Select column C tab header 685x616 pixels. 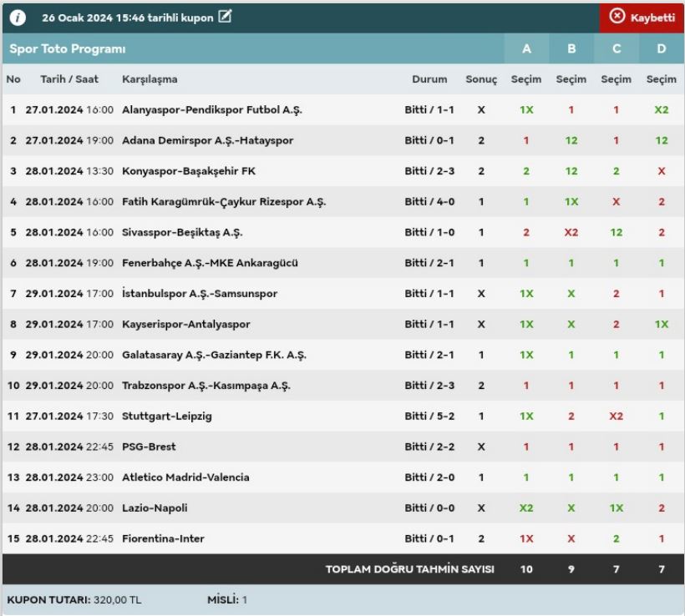click(616, 49)
